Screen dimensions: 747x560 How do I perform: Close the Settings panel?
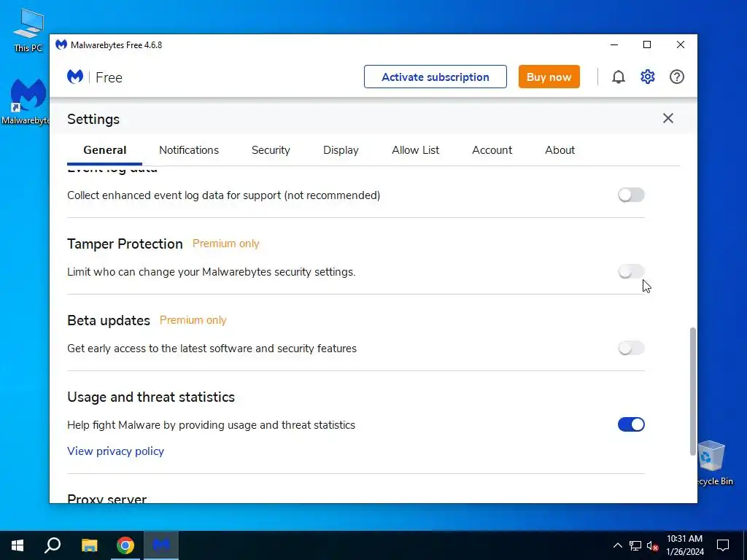pos(668,118)
